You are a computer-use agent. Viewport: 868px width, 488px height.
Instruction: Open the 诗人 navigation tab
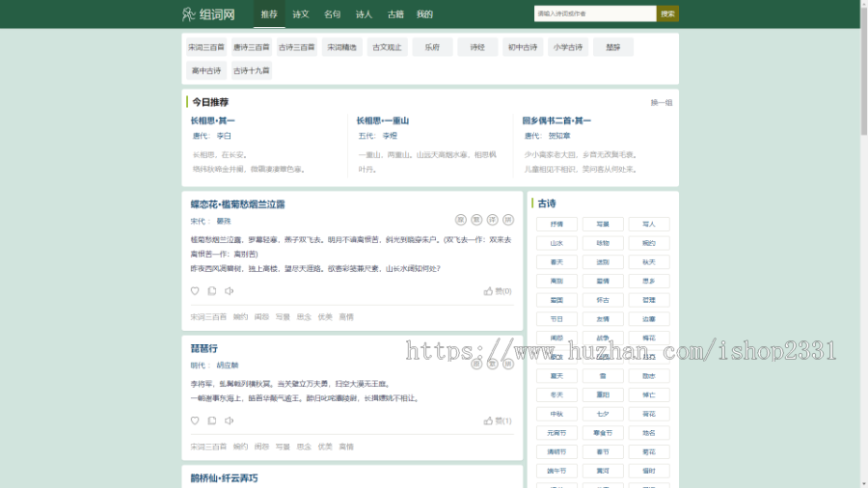364,14
